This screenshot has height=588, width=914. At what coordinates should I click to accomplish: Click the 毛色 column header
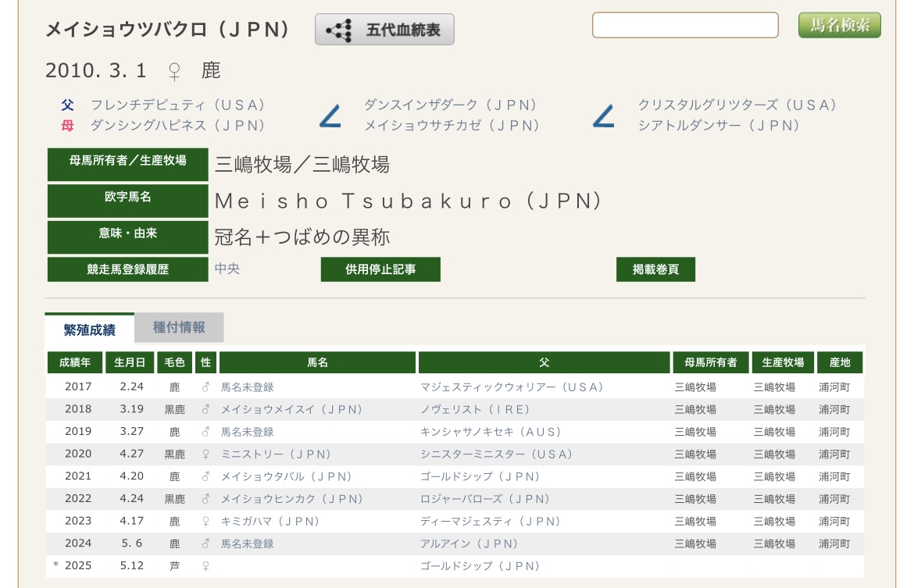(x=174, y=362)
